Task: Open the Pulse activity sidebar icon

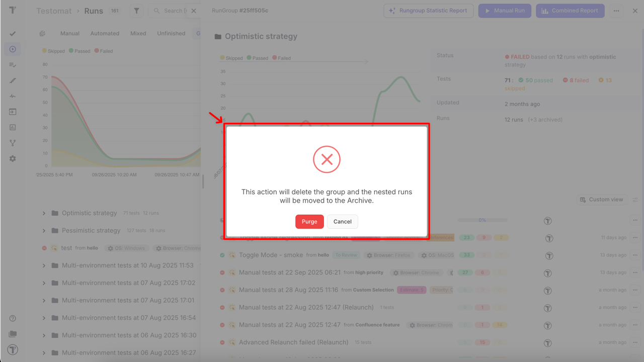Action: [13, 96]
